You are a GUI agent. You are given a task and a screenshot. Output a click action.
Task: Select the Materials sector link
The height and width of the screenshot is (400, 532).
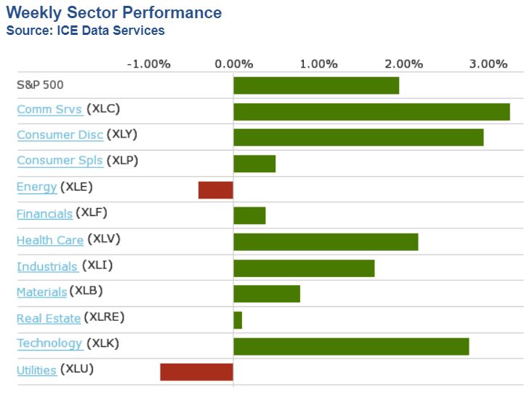[x=41, y=292]
